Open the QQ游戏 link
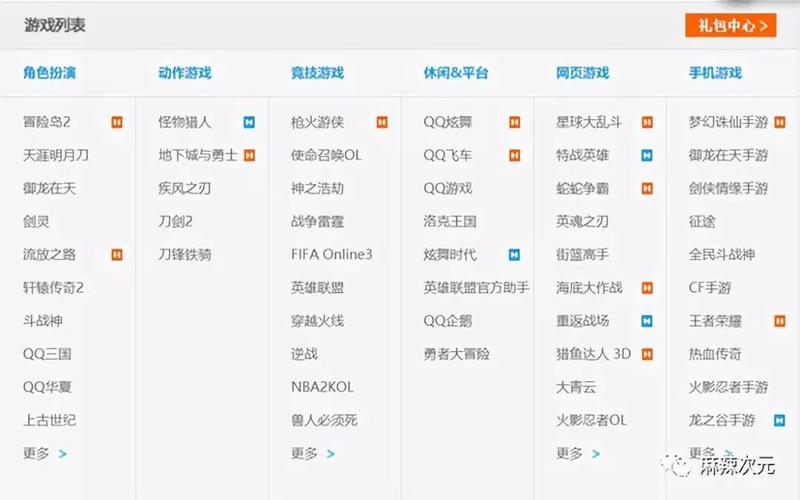 coord(448,188)
